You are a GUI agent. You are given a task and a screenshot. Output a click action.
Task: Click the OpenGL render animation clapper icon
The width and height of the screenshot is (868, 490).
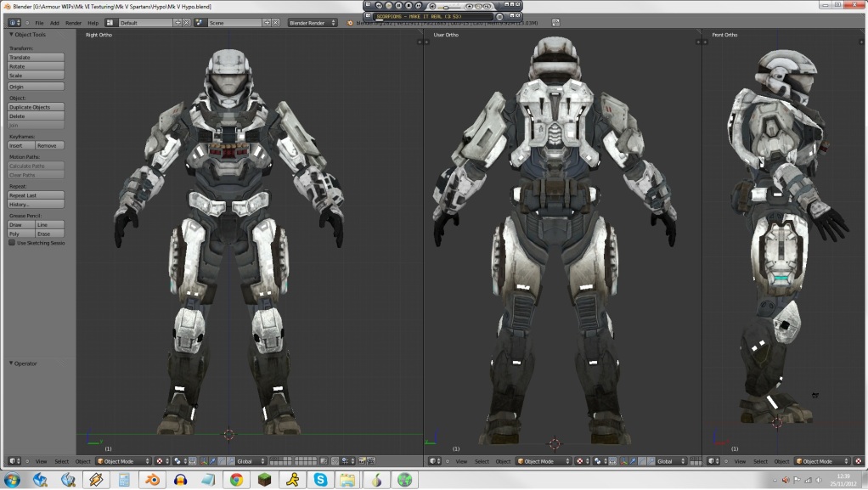[371, 461]
